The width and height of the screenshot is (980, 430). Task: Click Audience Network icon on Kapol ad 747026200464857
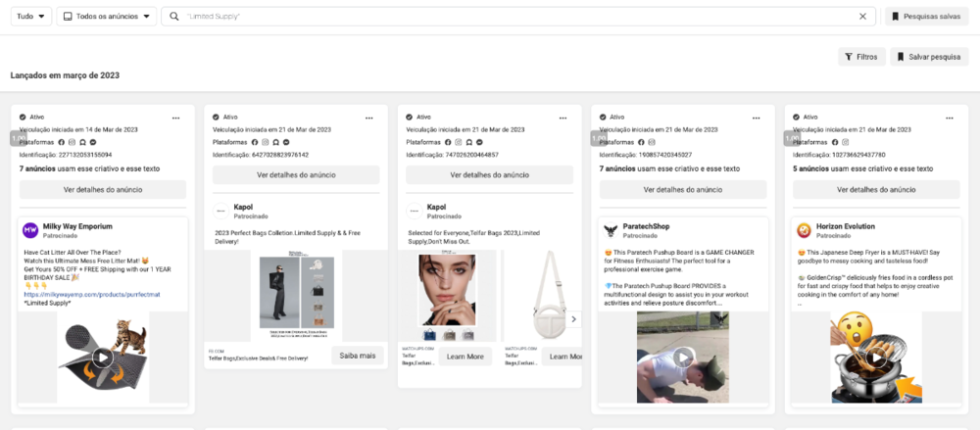coord(468,142)
